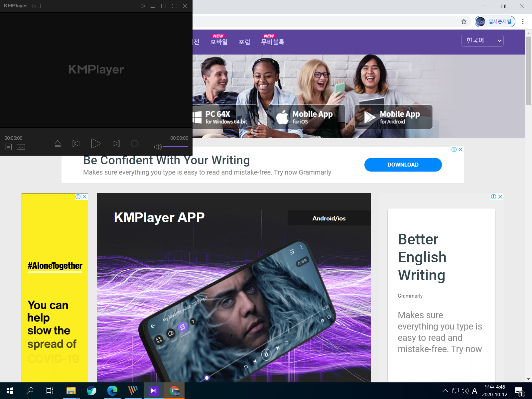Show hidden system tray icons
532x399 pixels.
click(x=445, y=391)
